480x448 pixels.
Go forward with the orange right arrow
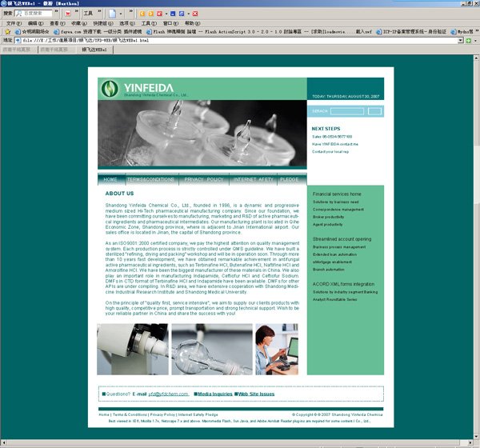click(150, 14)
